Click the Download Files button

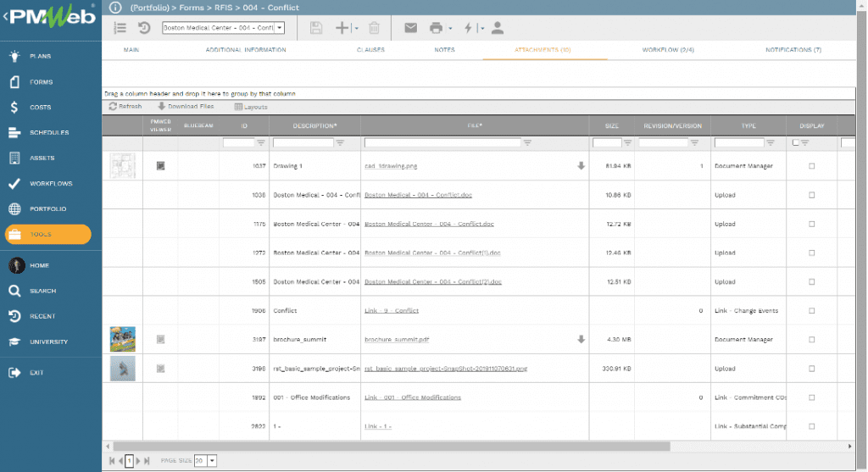[186, 106]
